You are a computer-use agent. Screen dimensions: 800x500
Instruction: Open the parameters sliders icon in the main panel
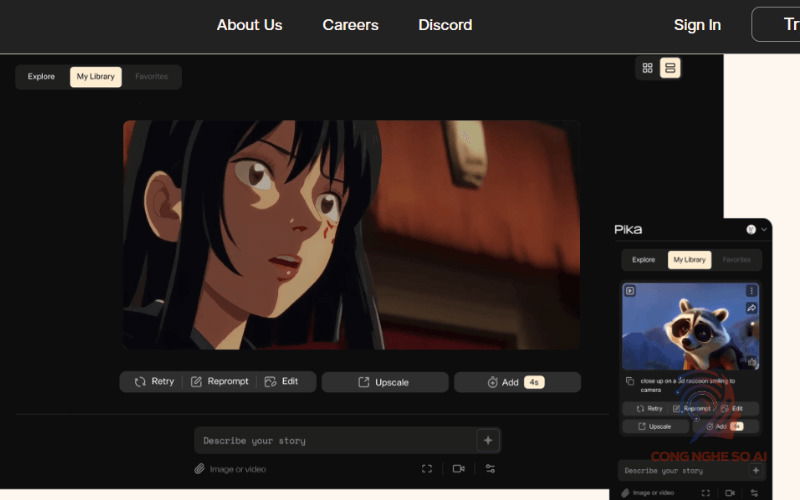tap(490, 469)
